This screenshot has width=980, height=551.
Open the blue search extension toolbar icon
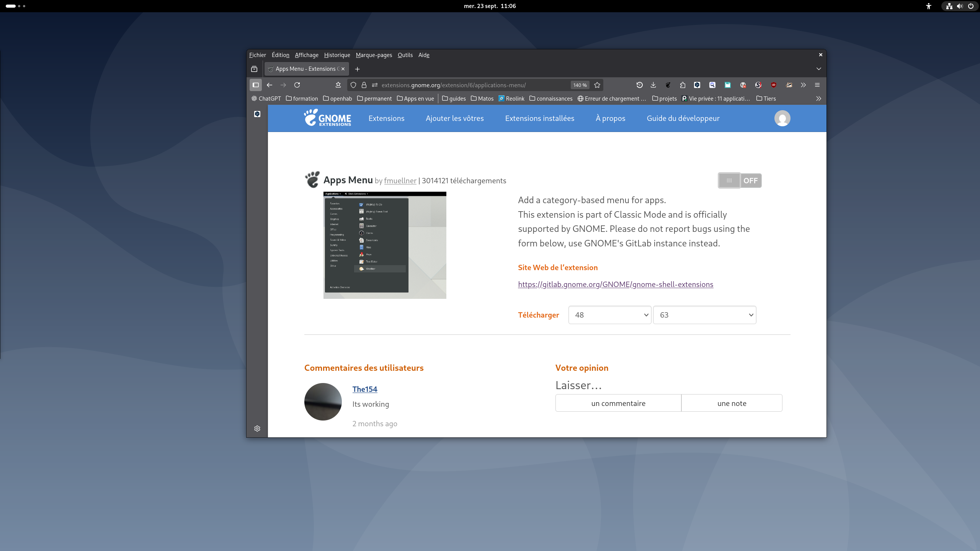(712, 85)
